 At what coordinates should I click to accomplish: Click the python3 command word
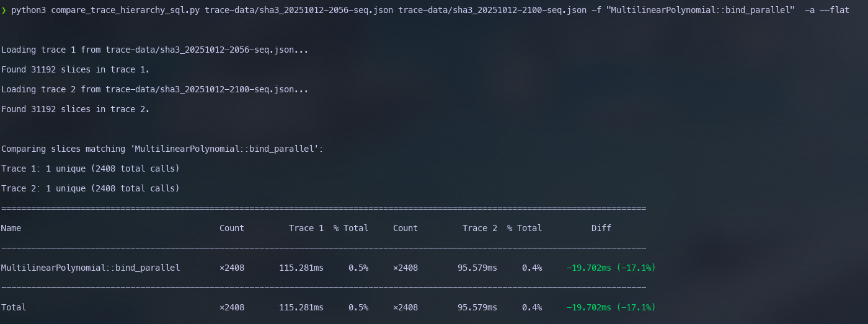(x=29, y=10)
